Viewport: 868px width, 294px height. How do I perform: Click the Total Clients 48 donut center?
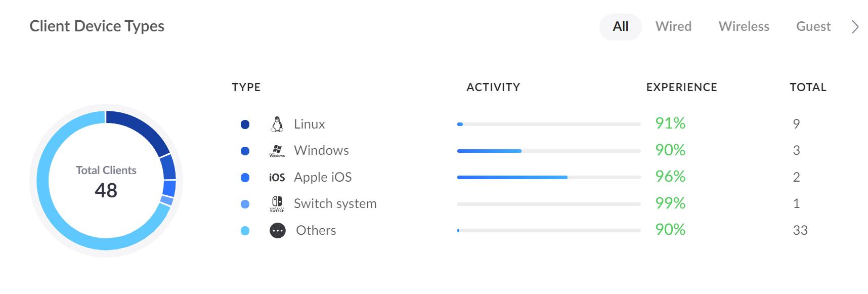click(x=106, y=181)
